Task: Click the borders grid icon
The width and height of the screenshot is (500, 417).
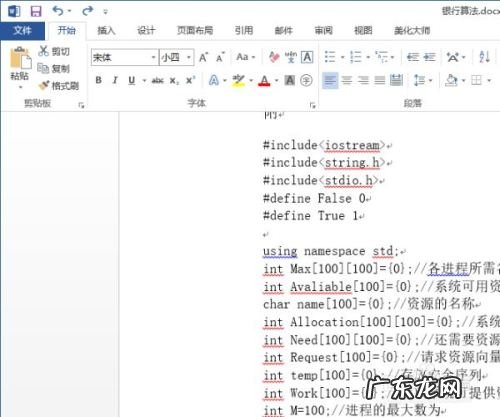Action: coord(477,80)
